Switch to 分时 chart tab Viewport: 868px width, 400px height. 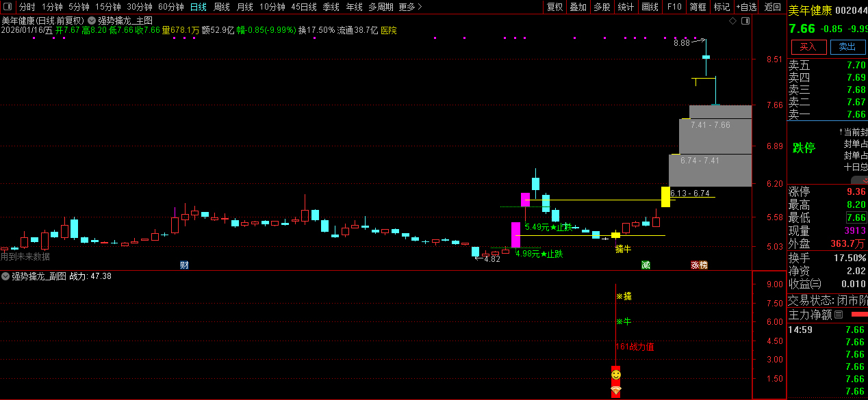pos(27,7)
